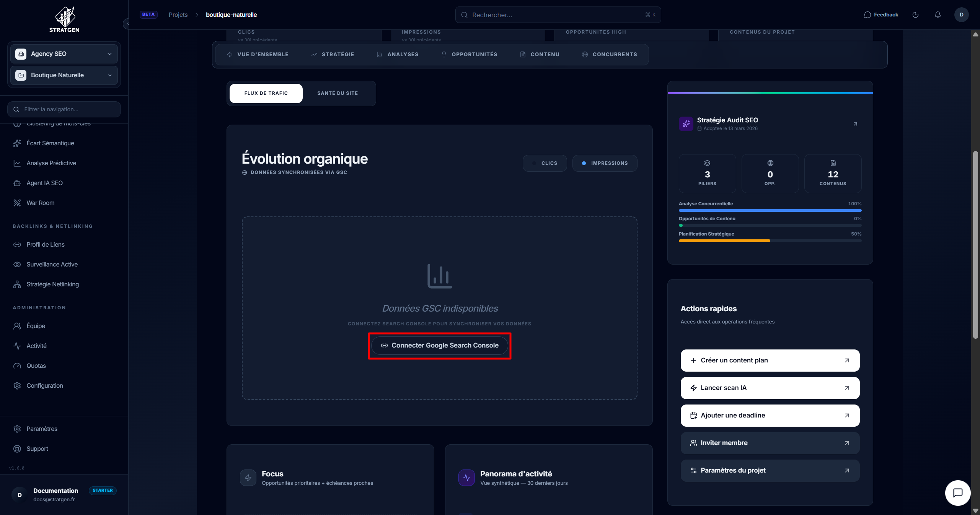The image size is (980, 515).
Task: Expand the Boutique Naturelle project selector
Action: (x=110, y=75)
